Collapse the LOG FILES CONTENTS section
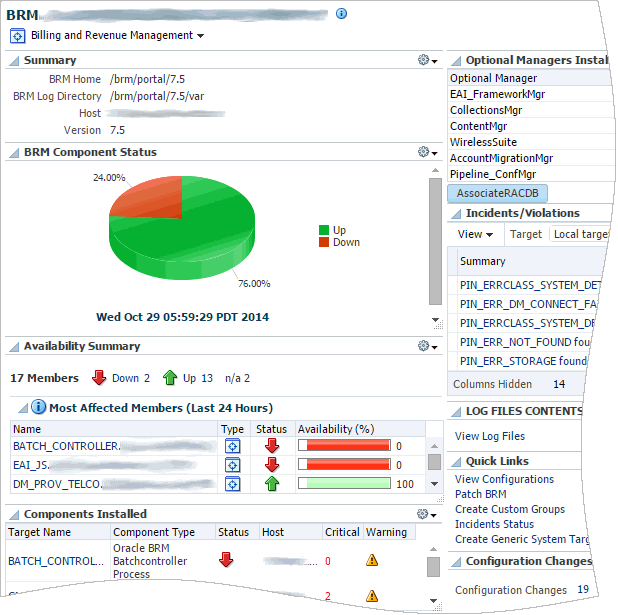618x615 pixels. point(456,412)
